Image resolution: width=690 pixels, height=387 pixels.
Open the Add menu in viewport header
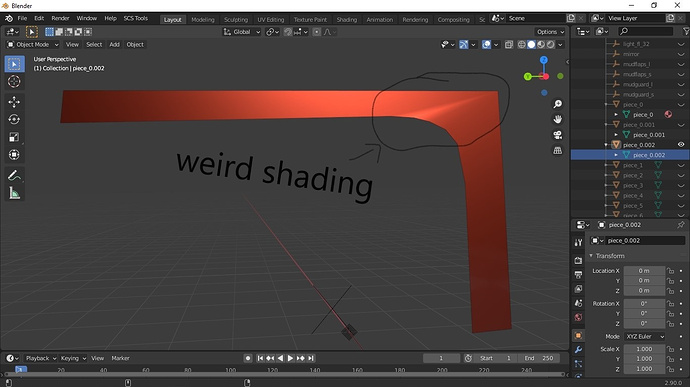coord(114,44)
